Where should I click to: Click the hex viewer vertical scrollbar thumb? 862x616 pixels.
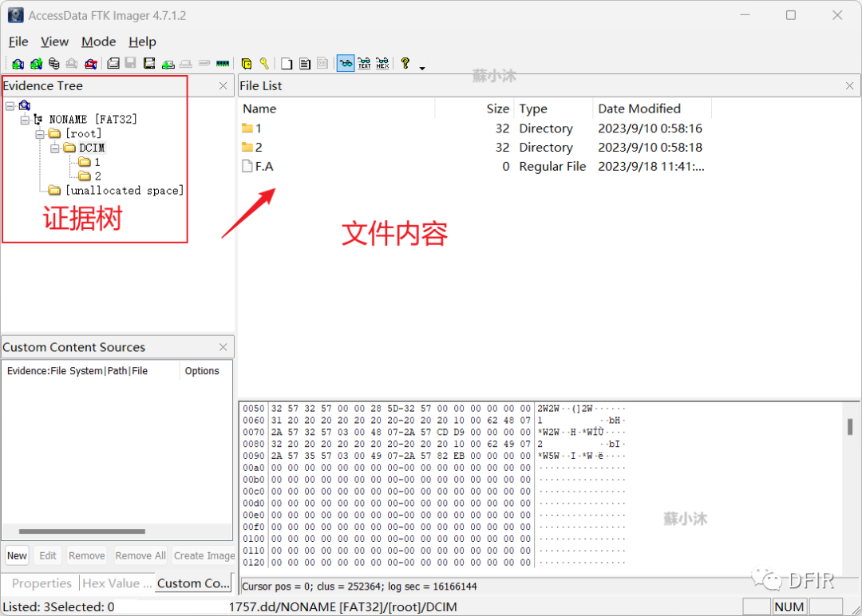(850, 426)
